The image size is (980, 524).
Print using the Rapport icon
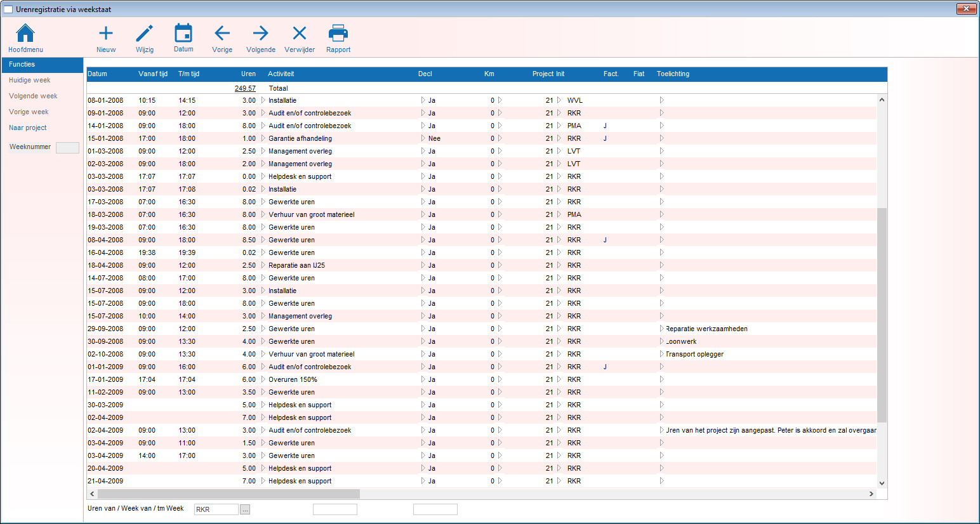click(338, 33)
